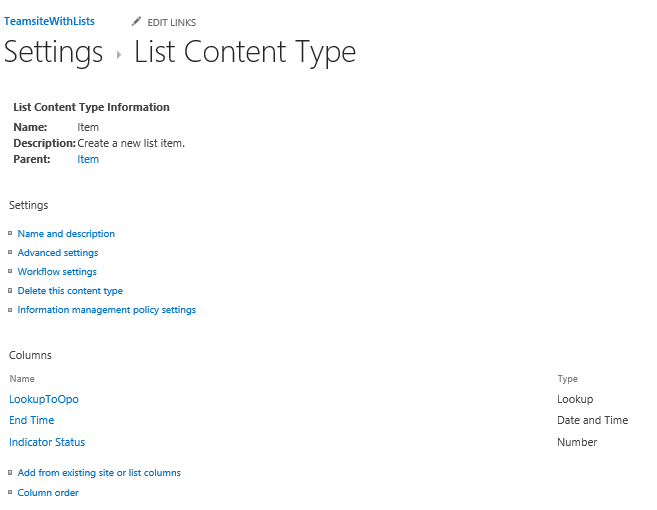The height and width of the screenshot is (510, 657).
Task: Open the Indicator Status column
Action: [x=47, y=442]
